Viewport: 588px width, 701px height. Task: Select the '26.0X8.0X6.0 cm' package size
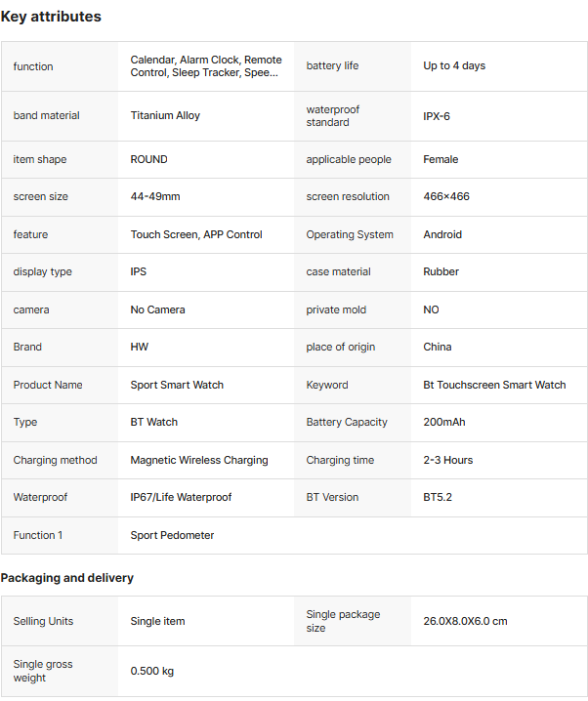click(x=465, y=621)
